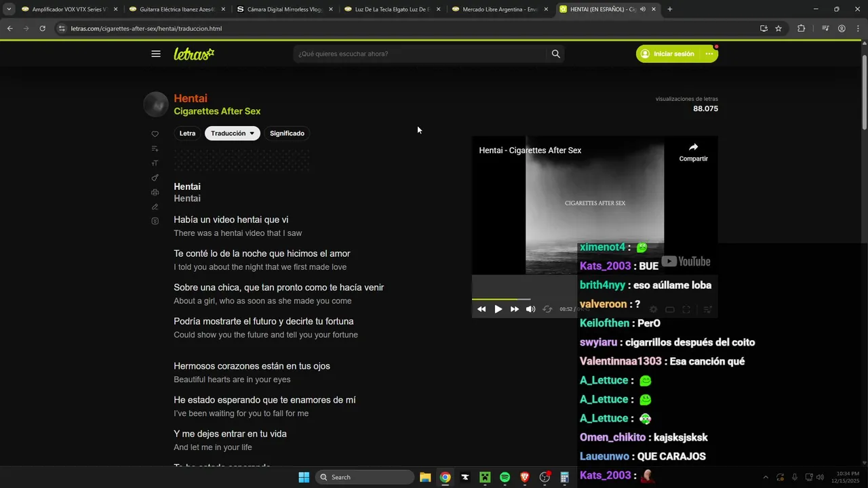Reload the current page
The image size is (868, 488).
pyautogui.click(x=42, y=28)
